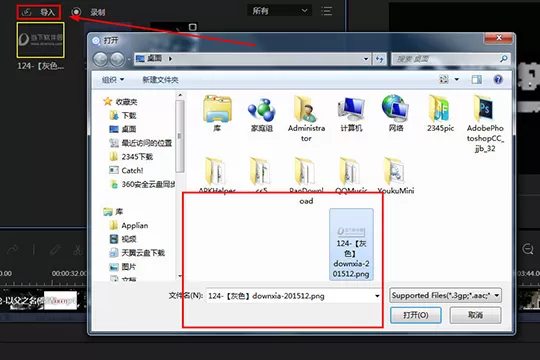Viewport: 540px width, 360px height.
Task: Click the change view icon in dialog toolbar
Action: click(444, 80)
